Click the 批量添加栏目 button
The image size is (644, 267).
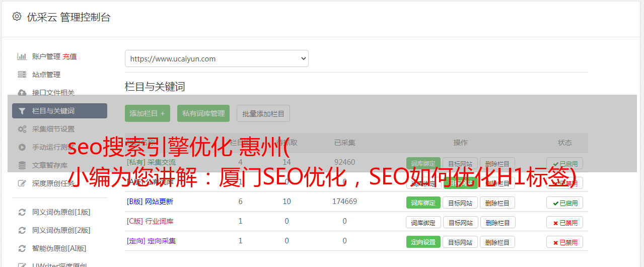[x=263, y=113]
